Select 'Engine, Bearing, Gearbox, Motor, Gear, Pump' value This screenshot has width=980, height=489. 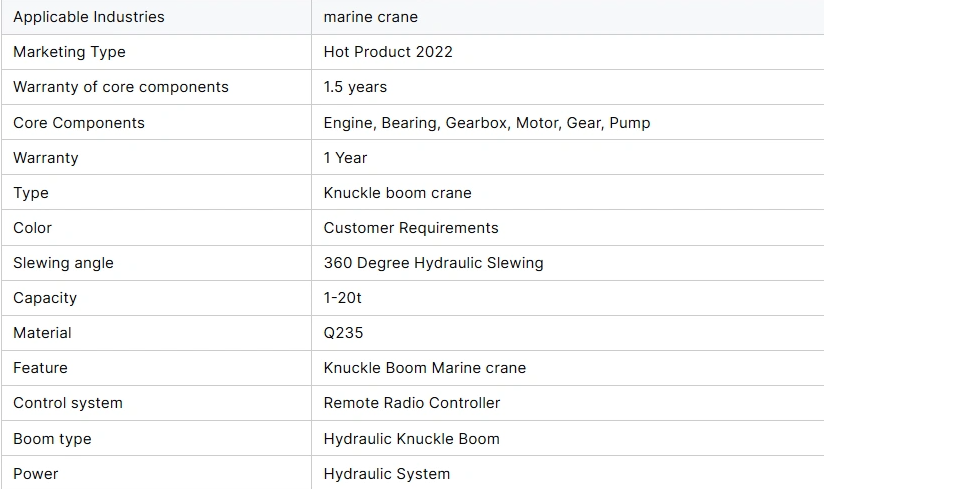point(487,123)
